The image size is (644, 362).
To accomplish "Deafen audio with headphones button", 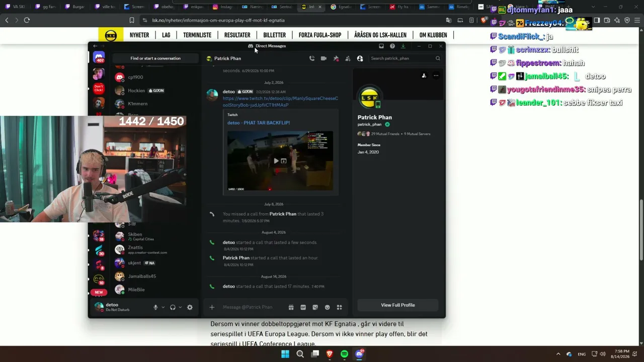I will point(173,307).
